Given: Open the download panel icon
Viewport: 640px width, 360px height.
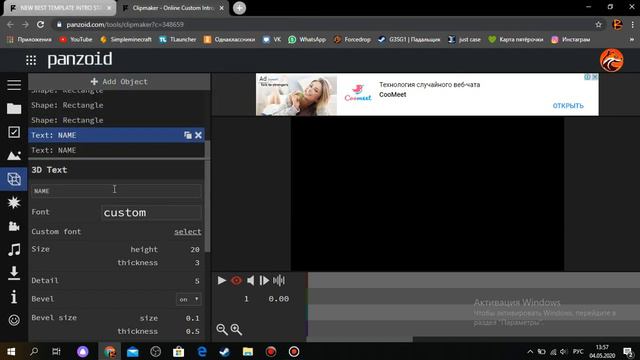Looking at the screenshot, I should click(14, 273).
